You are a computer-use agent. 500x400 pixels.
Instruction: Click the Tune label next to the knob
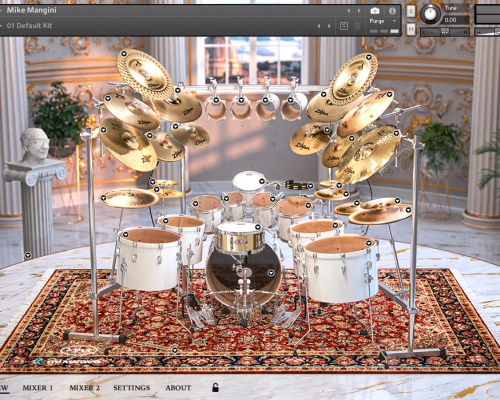(x=451, y=8)
